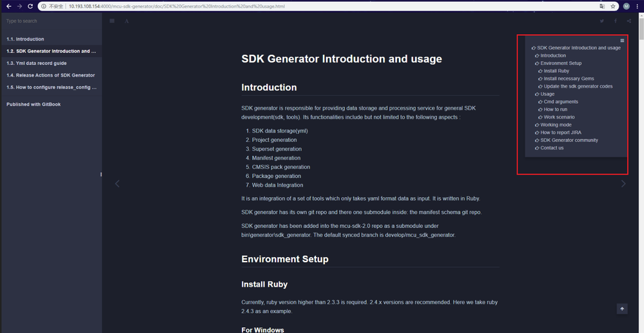Go to previous page chevron

[x=117, y=184]
